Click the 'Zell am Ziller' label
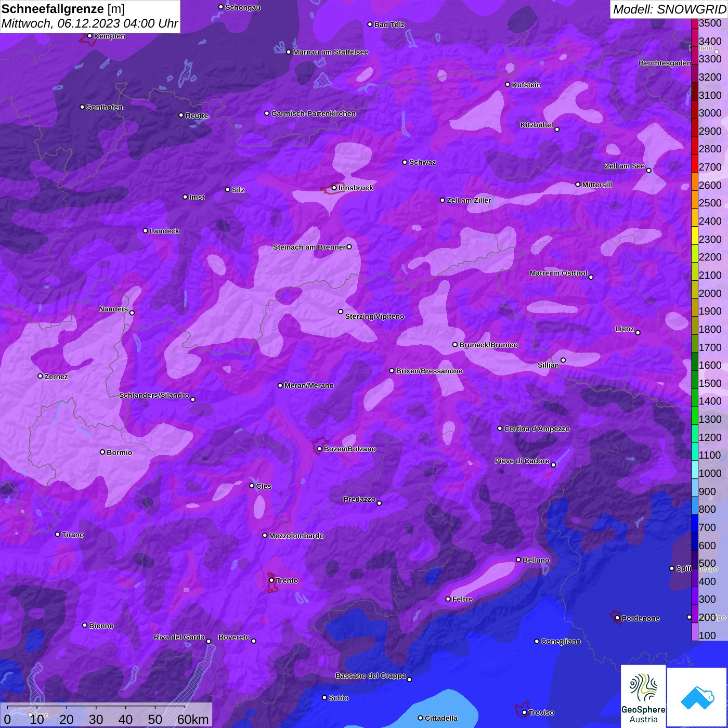This screenshot has width=728, height=728. pyautogui.click(x=469, y=200)
